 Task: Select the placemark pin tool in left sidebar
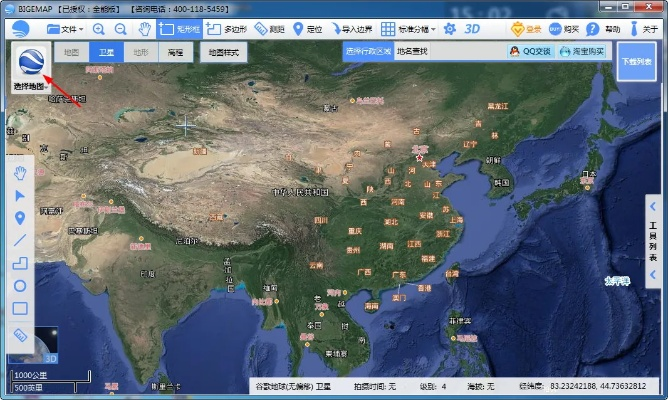[x=19, y=217]
